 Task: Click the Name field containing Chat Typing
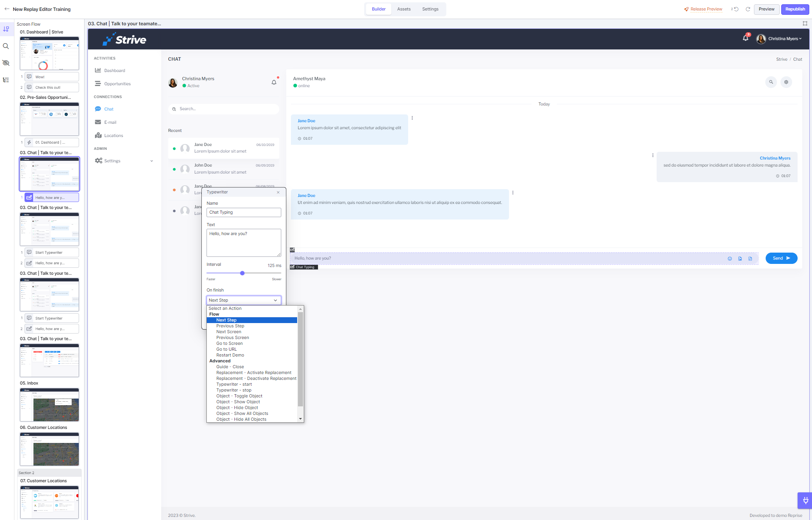pos(243,212)
